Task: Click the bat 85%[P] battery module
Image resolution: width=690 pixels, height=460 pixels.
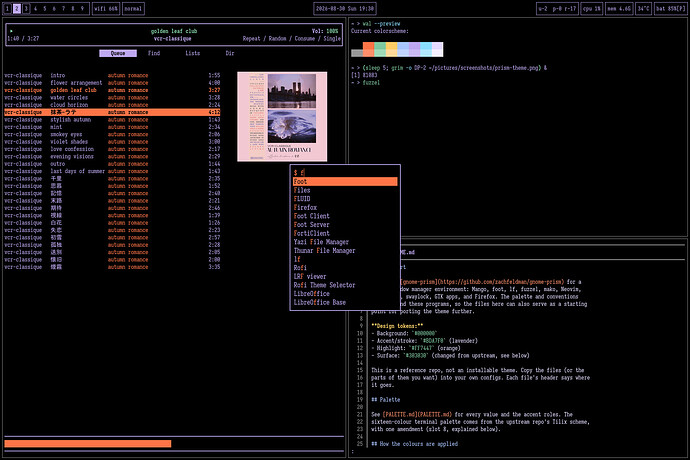Action: coord(671,8)
